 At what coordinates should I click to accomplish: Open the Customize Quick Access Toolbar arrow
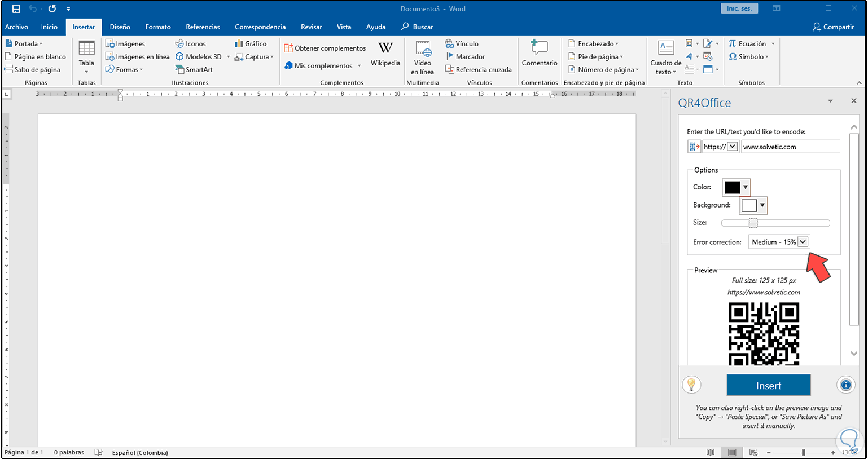click(68, 9)
